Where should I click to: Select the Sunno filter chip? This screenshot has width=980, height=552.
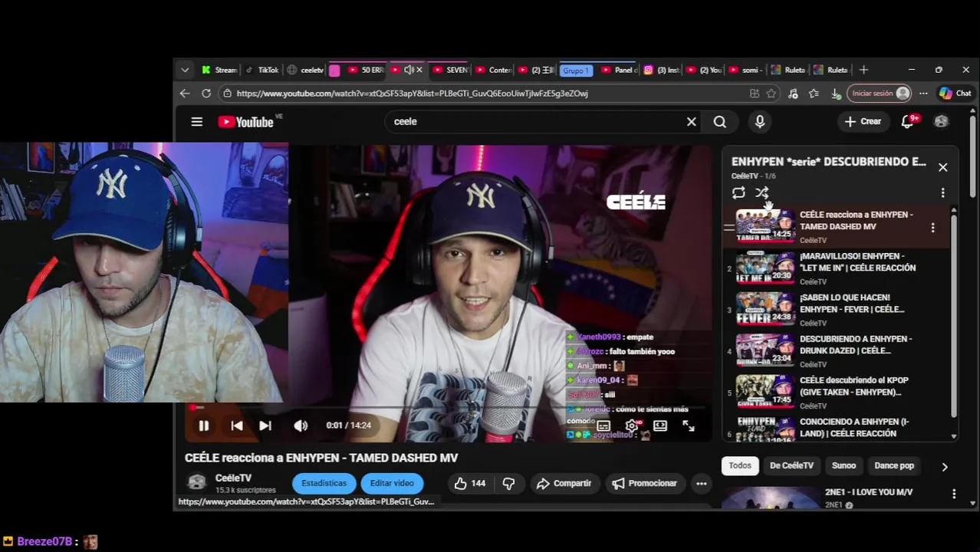(x=844, y=465)
